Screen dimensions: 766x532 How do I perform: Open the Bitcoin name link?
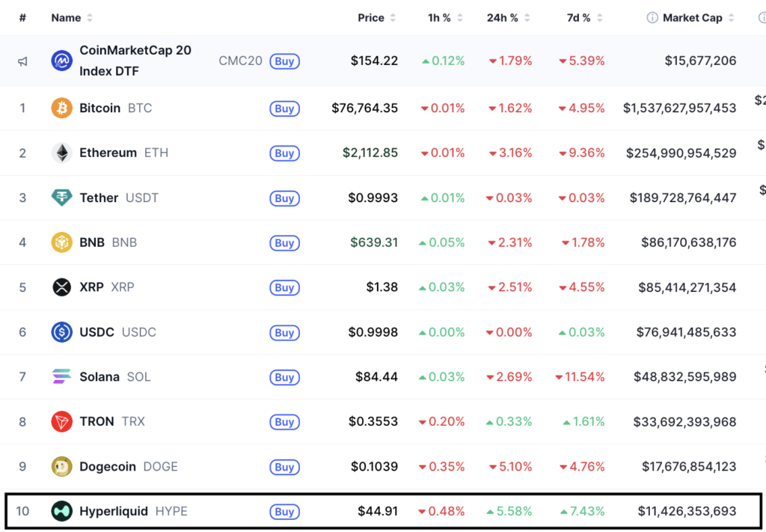click(99, 108)
